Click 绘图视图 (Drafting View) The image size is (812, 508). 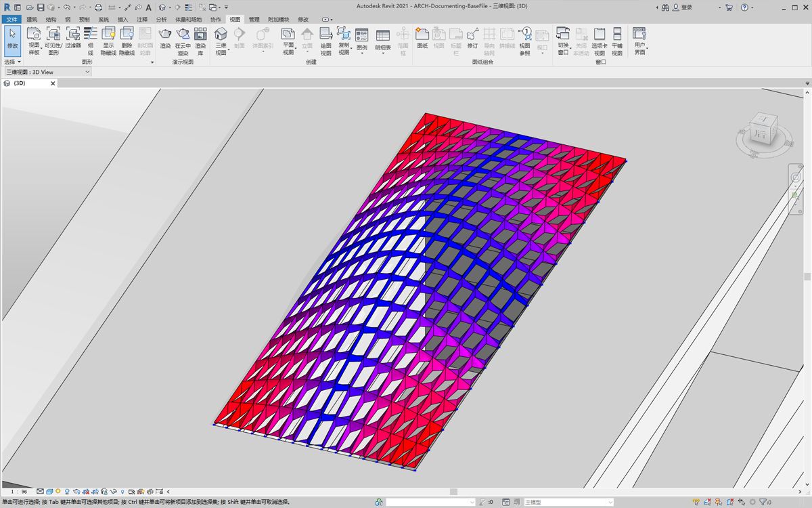coord(325,40)
